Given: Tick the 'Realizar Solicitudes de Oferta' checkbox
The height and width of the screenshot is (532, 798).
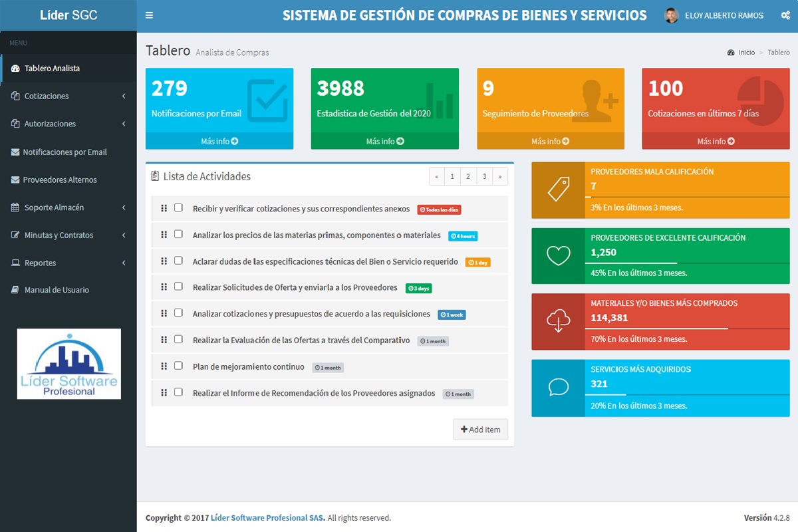Looking at the screenshot, I should coord(178,287).
